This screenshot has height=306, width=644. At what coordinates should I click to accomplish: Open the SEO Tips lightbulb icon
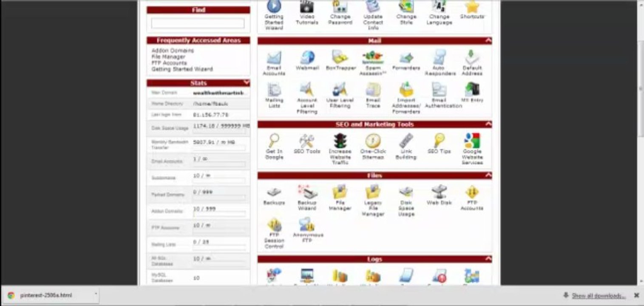tap(439, 141)
